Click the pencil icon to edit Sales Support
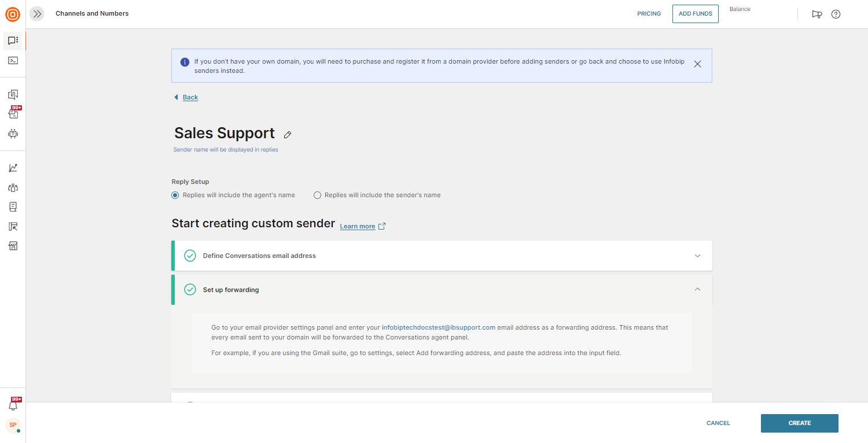 click(288, 135)
